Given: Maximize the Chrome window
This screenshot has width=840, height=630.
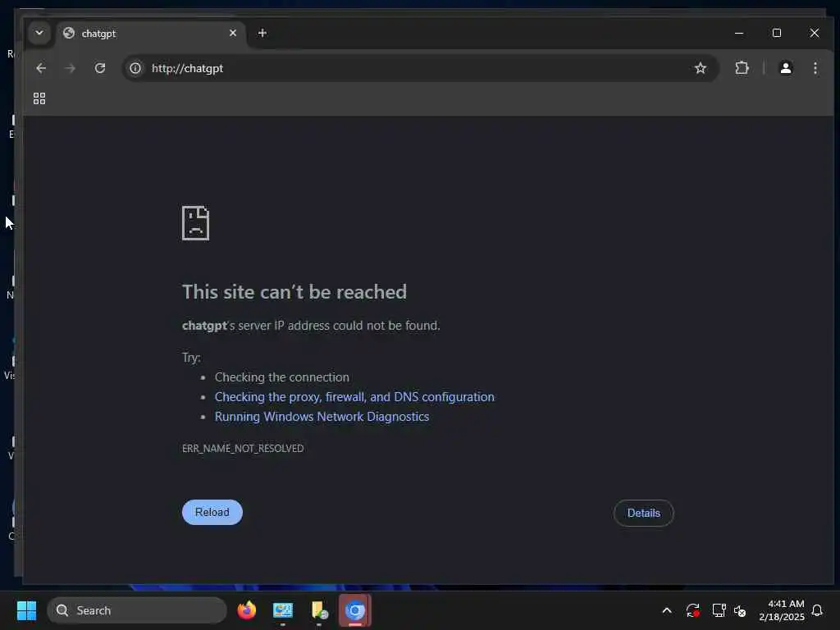Looking at the screenshot, I should pos(777,33).
